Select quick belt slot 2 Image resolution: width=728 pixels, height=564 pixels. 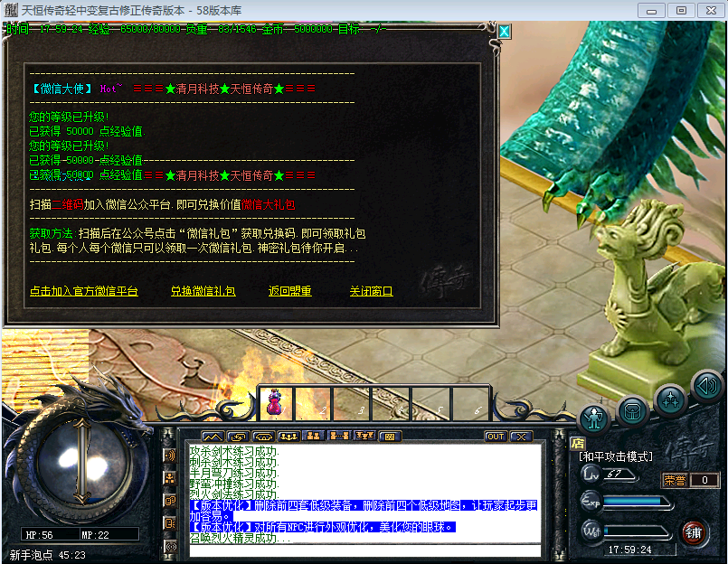(314, 402)
